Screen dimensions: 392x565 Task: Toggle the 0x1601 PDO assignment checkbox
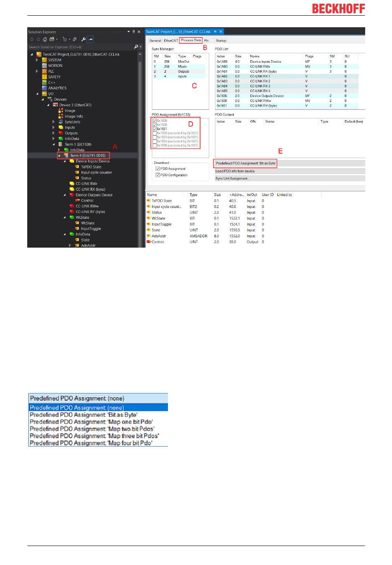click(155, 129)
